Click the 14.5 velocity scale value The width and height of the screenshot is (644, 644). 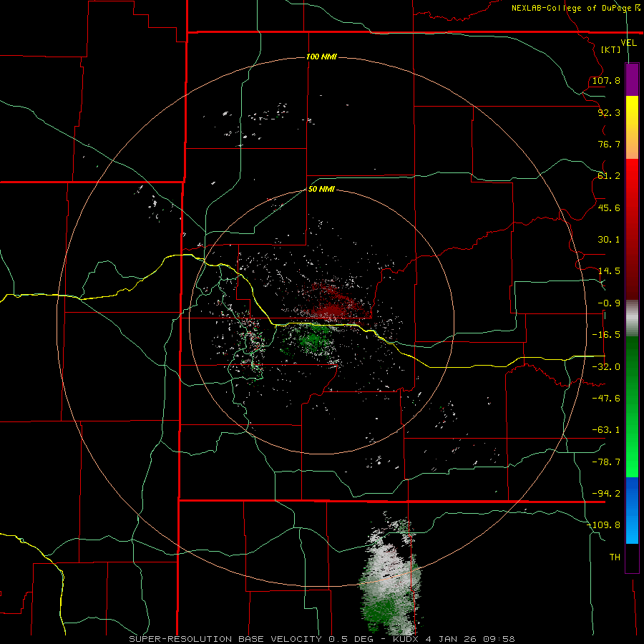[609, 271]
